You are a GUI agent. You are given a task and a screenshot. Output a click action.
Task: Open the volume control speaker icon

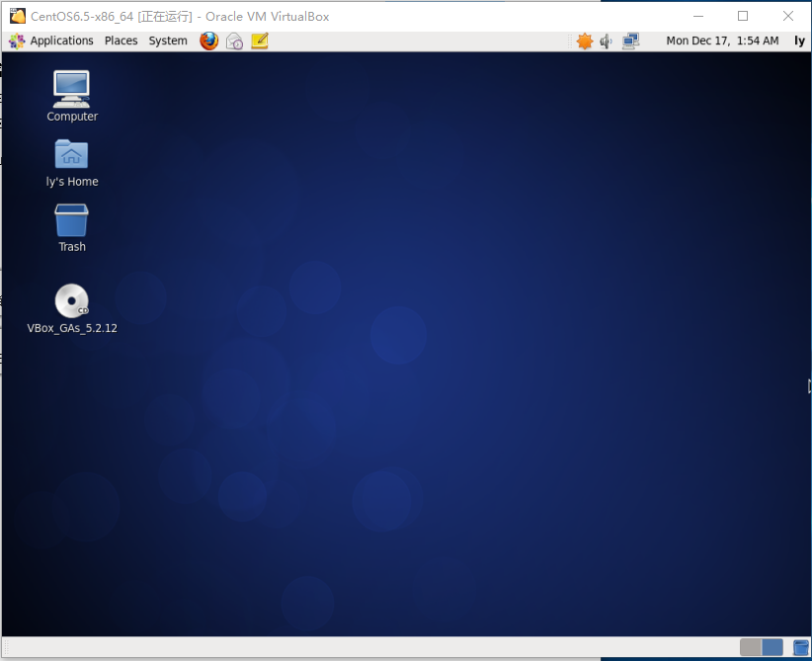pyautogui.click(x=606, y=41)
